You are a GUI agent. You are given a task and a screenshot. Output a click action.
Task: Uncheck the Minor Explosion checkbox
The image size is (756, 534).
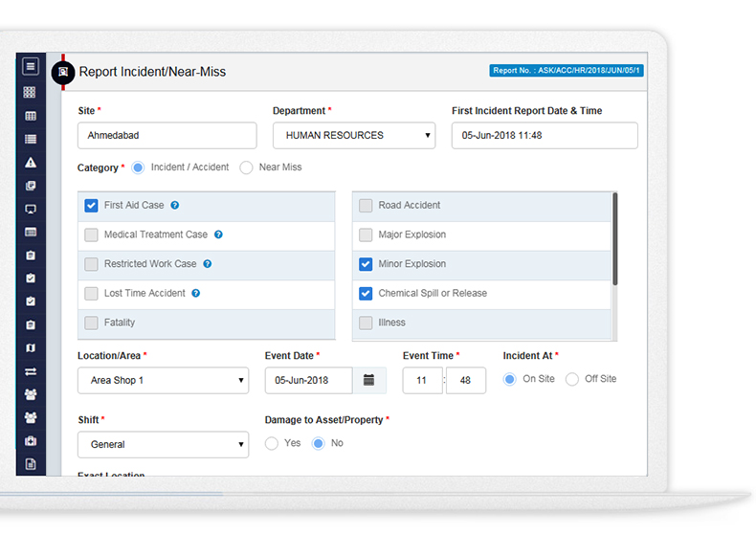[366, 264]
